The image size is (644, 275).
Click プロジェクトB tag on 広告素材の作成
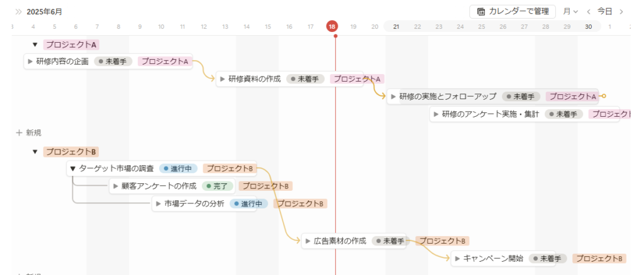coord(442,241)
